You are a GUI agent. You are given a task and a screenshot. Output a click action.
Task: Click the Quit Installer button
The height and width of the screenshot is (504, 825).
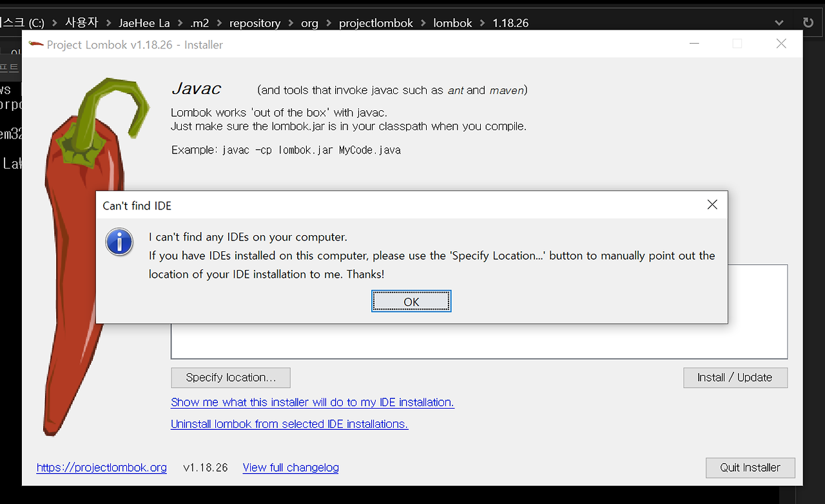(750, 467)
